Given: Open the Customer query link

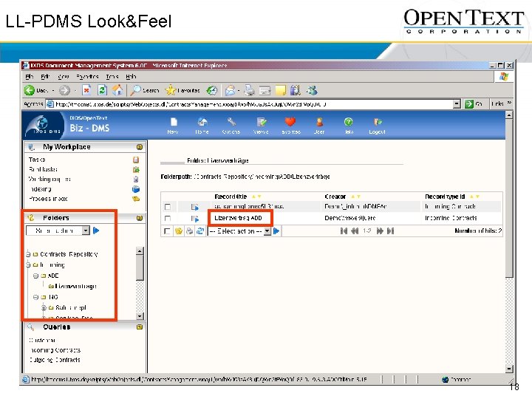Looking at the screenshot, I should 42,341.
